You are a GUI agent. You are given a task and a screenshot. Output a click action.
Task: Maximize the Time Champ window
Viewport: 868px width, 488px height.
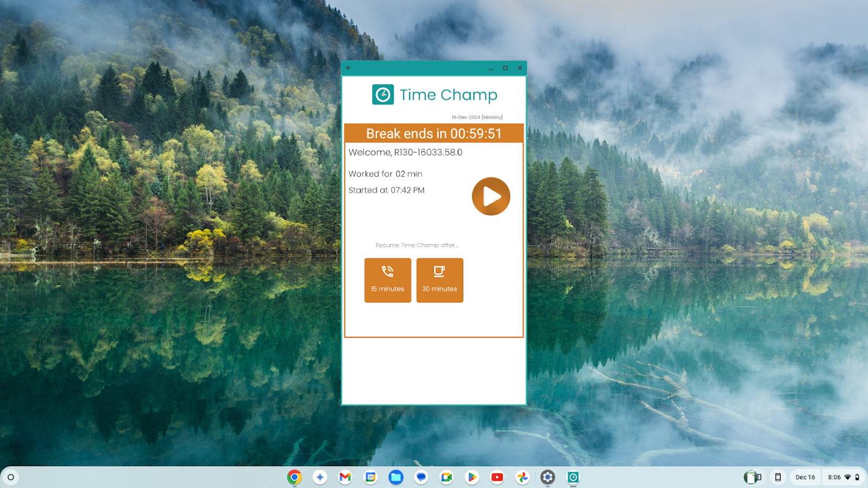point(505,68)
